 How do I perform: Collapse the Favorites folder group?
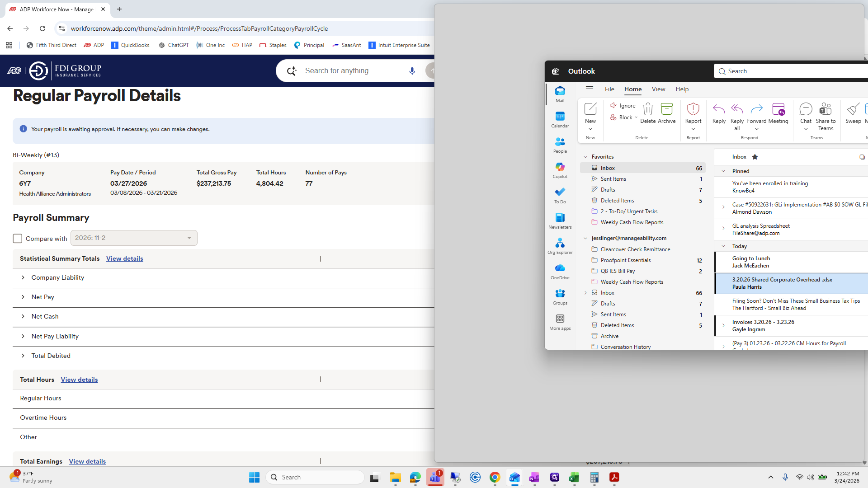pos(585,157)
